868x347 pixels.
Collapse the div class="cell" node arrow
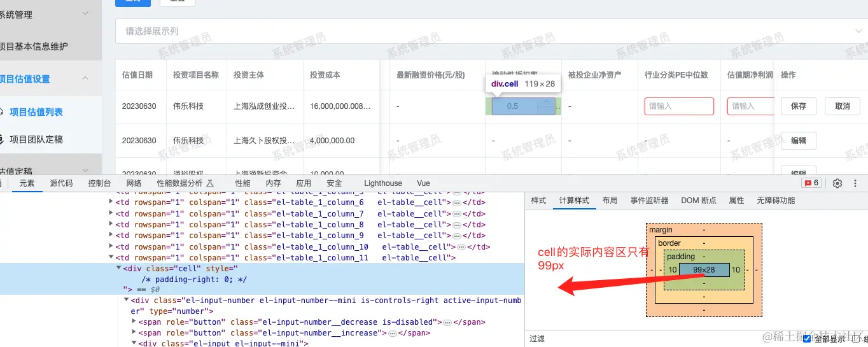click(118, 269)
